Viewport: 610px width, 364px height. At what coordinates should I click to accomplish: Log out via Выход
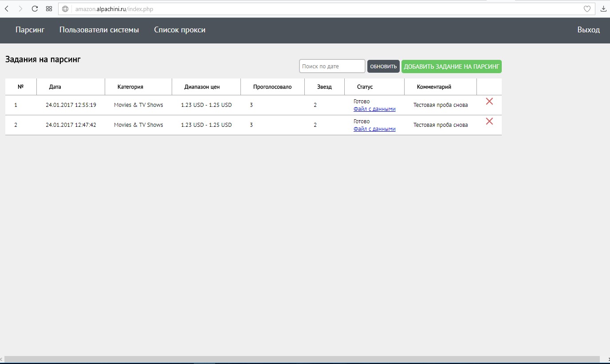(589, 30)
